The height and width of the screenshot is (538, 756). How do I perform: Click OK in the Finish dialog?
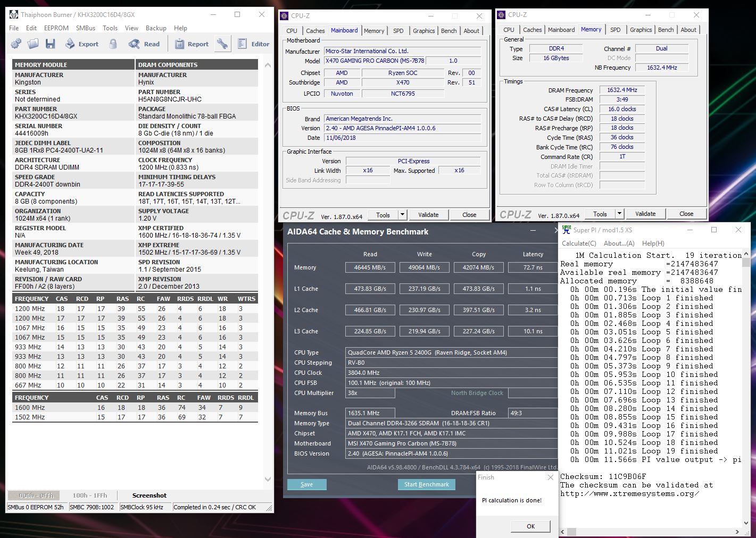530,526
